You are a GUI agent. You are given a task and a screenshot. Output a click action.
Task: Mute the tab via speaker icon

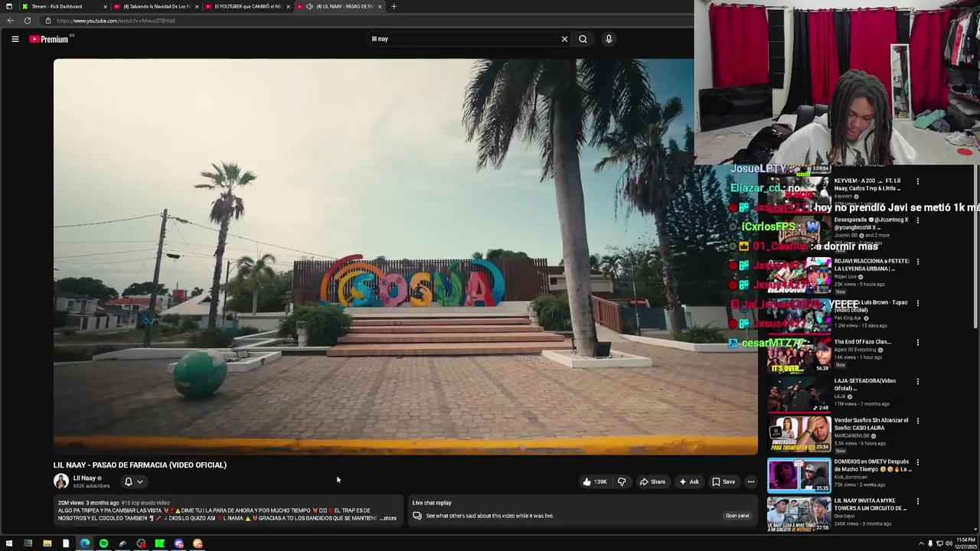[x=309, y=6]
